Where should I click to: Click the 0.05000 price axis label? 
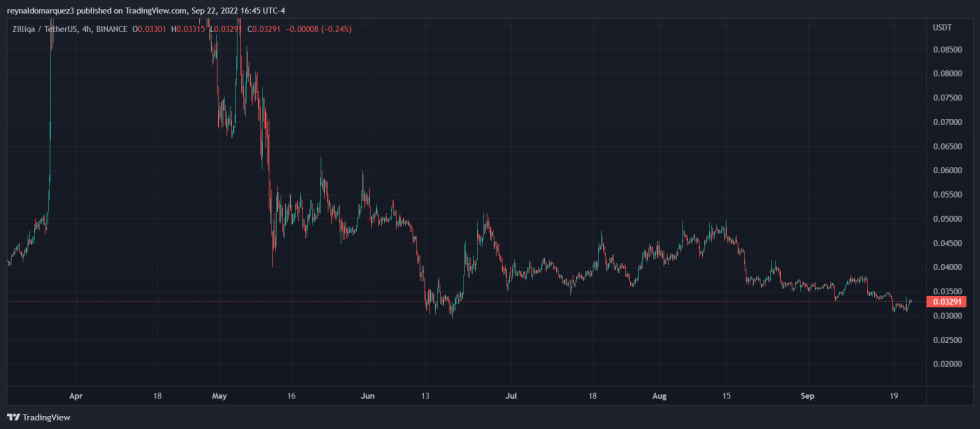click(x=949, y=219)
